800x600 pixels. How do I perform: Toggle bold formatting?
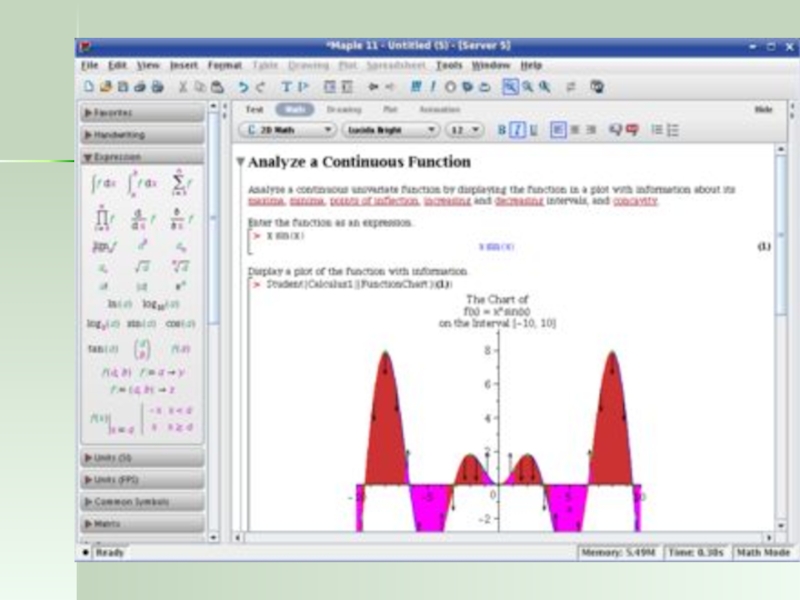[502, 130]
